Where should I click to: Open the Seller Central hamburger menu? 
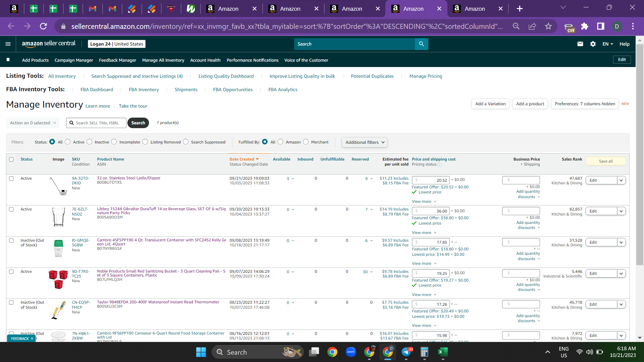(8, 44)
